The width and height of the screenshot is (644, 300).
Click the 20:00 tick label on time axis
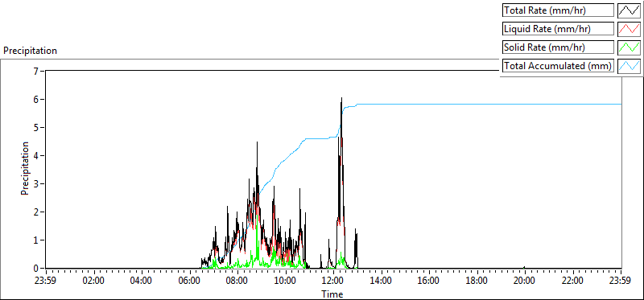(x=525, y=282)
